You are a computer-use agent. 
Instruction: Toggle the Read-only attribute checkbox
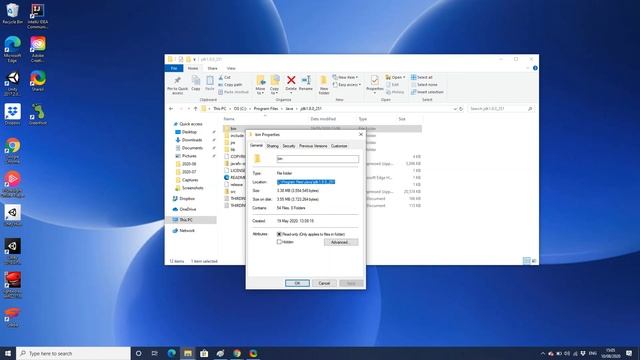point(280,234)
